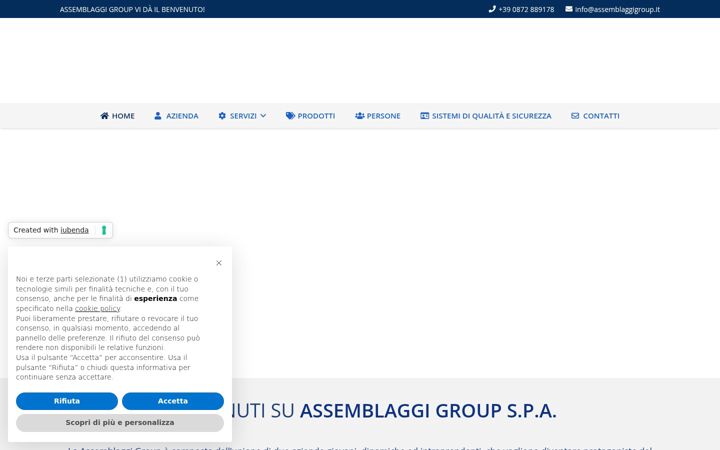Click Scopri di più e personalizza

coord(120,422)
